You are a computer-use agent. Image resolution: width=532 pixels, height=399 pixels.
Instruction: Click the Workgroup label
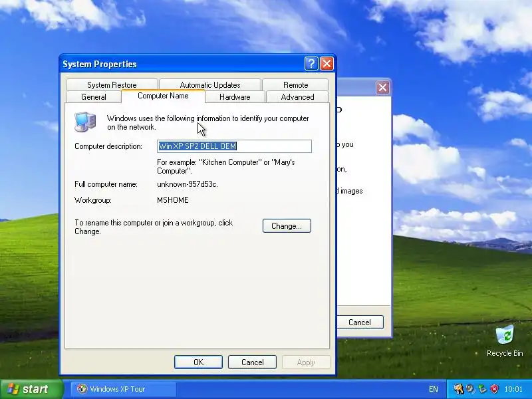tap(93, 200)
